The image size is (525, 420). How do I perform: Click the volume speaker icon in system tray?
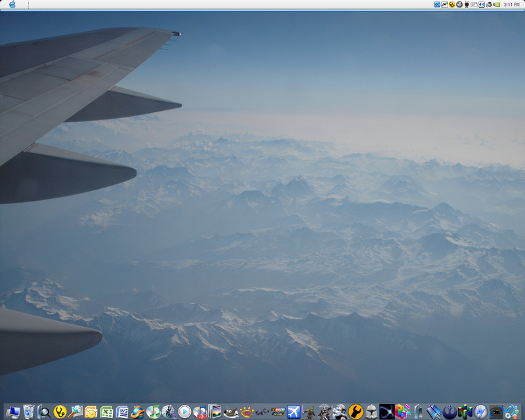482,5
